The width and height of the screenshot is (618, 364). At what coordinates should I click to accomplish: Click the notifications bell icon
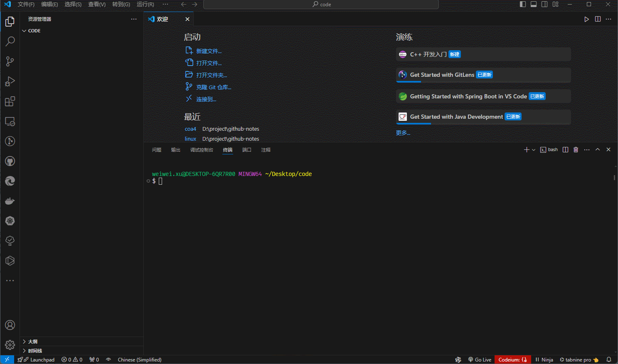(x=608, y=359)
